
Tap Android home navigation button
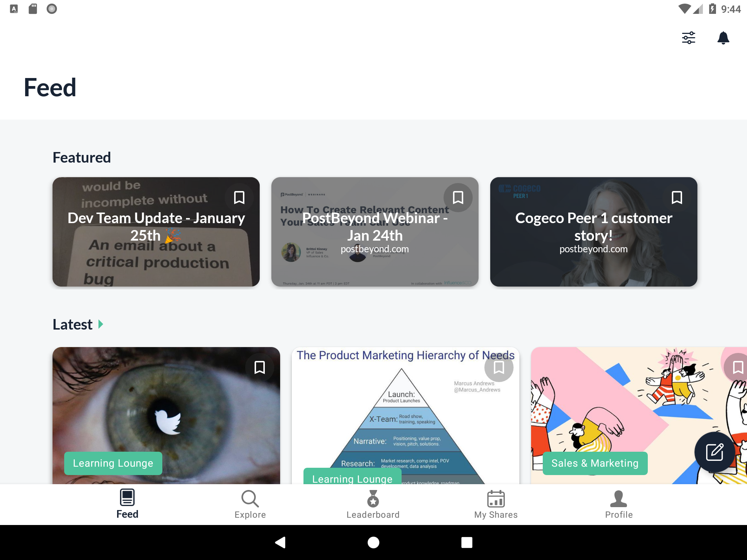[373, 542]
